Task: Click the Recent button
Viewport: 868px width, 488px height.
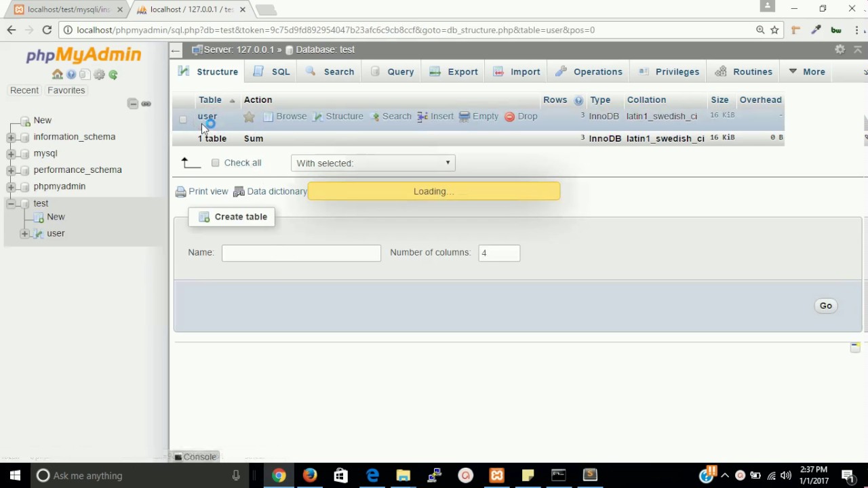Action: click(24, 90)
